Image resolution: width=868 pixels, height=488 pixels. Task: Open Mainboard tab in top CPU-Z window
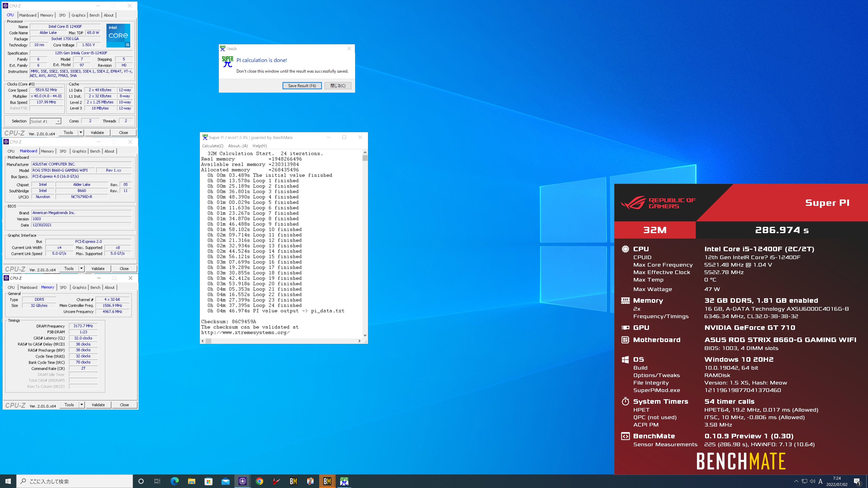(x=28, y=15)
